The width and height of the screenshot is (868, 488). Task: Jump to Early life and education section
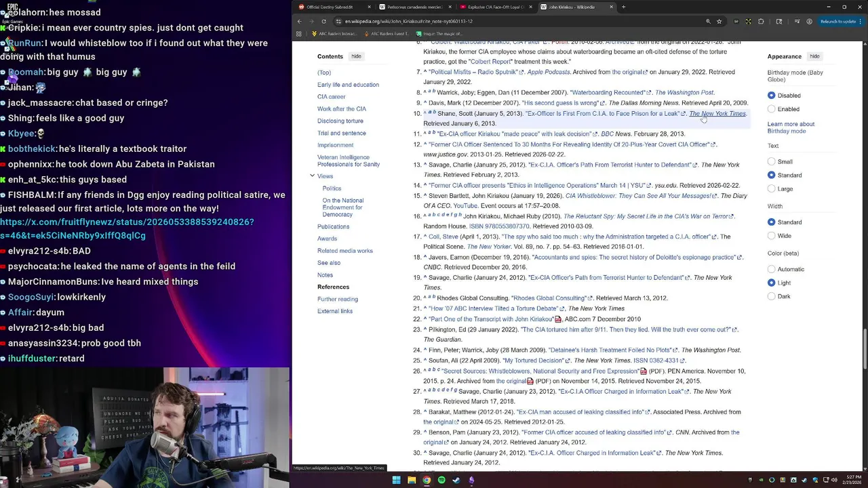pyautogui.click(x=348, y=85)
